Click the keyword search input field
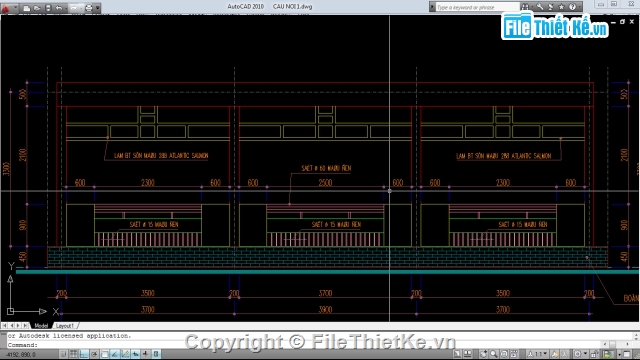 coord(477,7)
